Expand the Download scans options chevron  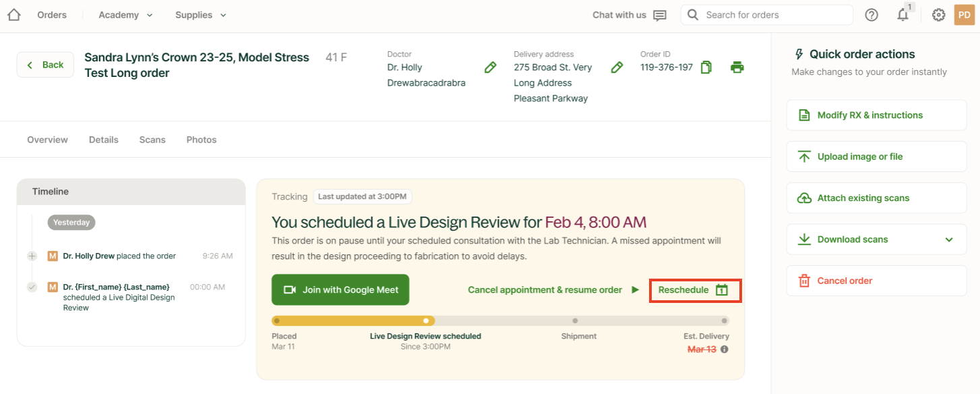949,239
